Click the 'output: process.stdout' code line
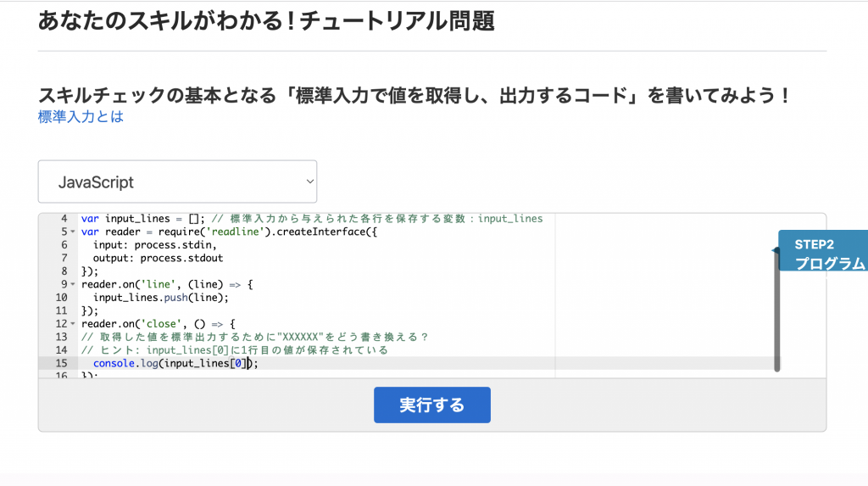 click(158, 258)
